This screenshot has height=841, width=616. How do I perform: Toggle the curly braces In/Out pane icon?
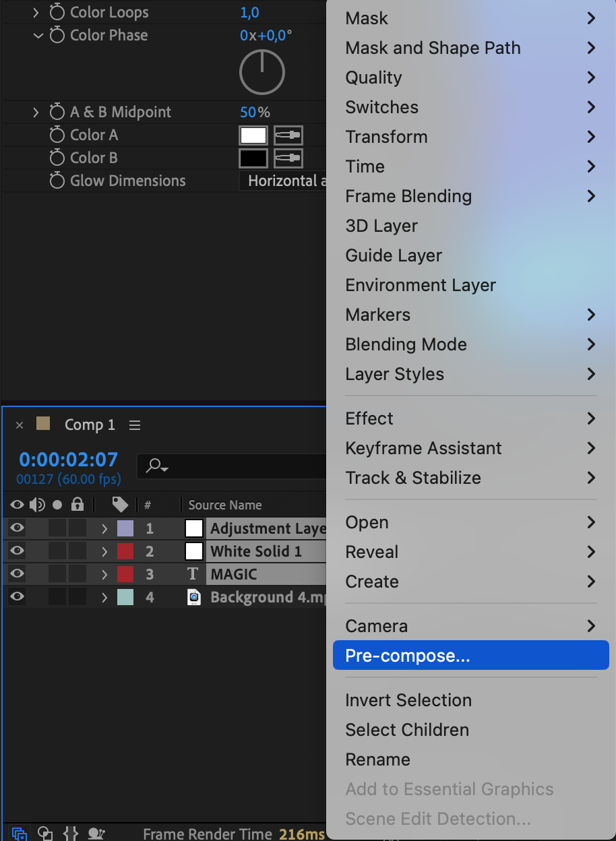coord(71,834)
